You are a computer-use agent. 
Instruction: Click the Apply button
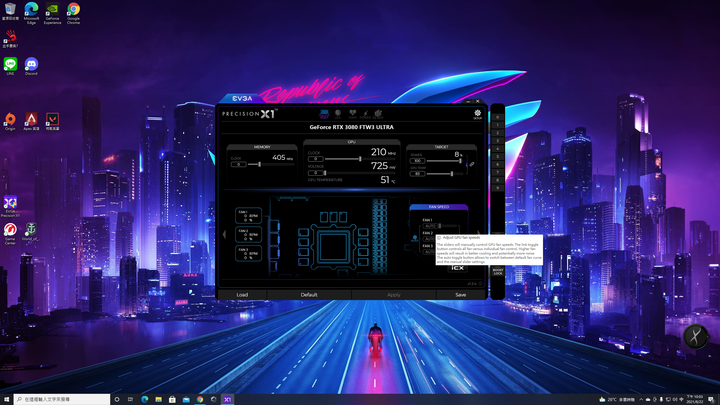(x=394, y=295)
